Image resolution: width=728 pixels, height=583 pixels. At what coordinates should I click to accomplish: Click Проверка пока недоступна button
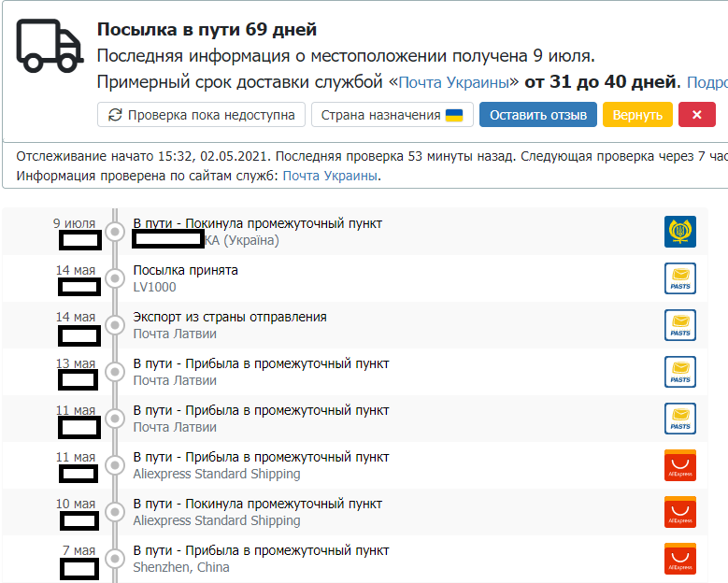pyautogui.click(x=201, y=115)
